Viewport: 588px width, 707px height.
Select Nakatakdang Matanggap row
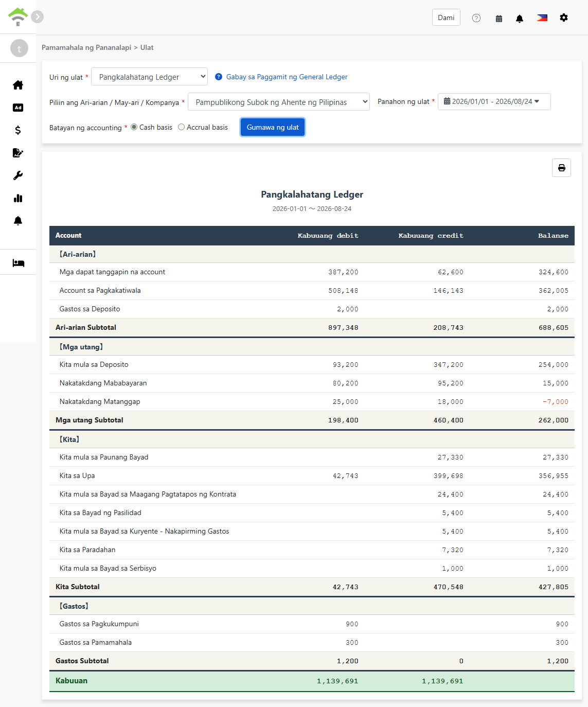(x=312, y=402)
